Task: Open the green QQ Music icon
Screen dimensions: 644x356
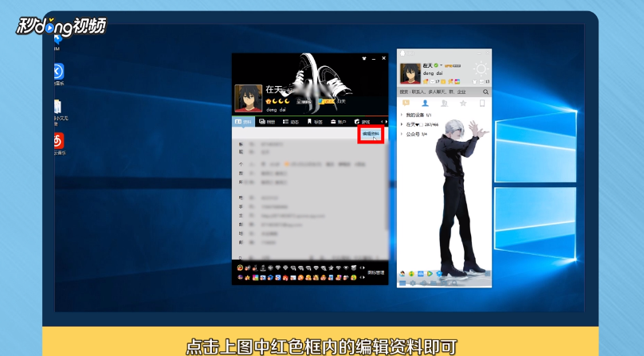Action: coord(411,273)
